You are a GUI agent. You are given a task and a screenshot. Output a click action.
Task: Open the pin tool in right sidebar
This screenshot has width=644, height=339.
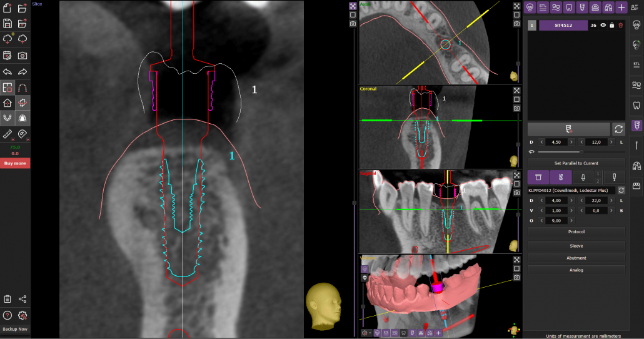[636, 145]
